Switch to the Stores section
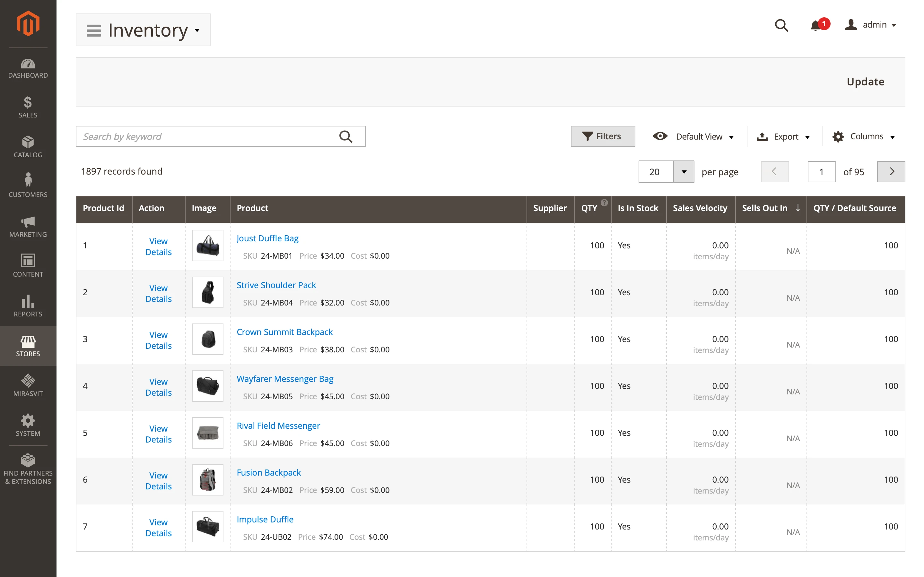The image size is (924, 577). coord(28,346)
